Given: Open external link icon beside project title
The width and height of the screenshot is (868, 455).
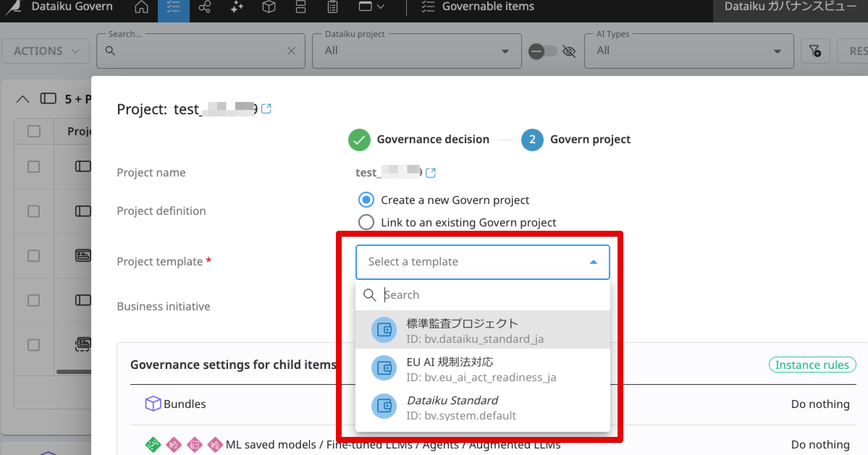Looking at the screenshot, I should [x=266, y=109].
